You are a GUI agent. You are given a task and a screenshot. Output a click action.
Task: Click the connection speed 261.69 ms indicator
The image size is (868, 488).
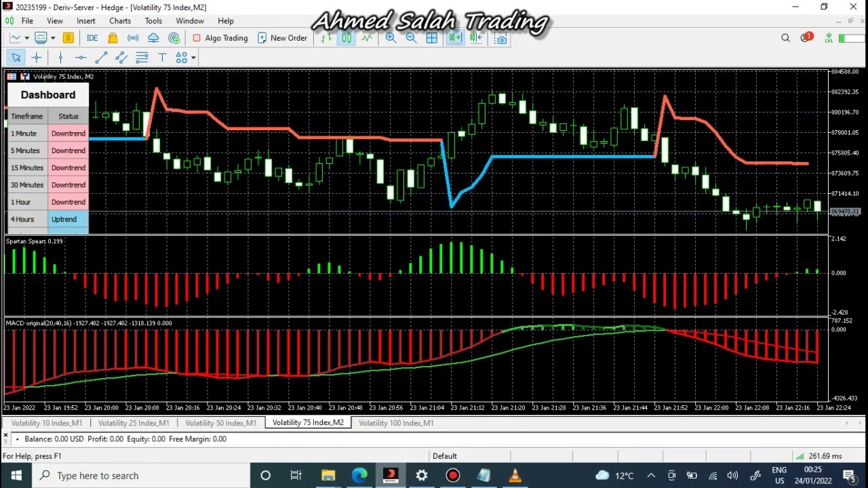coord(819,456)
